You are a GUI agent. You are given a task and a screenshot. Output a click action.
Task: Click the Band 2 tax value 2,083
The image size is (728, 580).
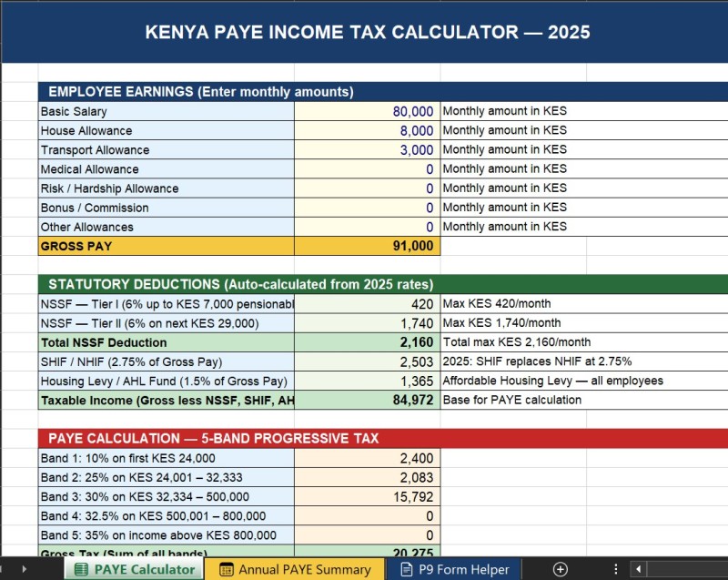(x=368, y=477)
